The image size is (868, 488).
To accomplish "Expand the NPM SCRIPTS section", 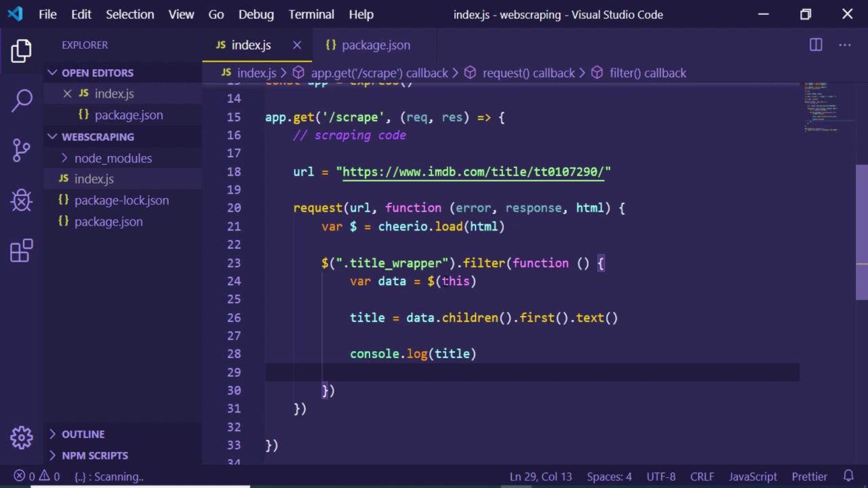I will click(x=94, y=455).
